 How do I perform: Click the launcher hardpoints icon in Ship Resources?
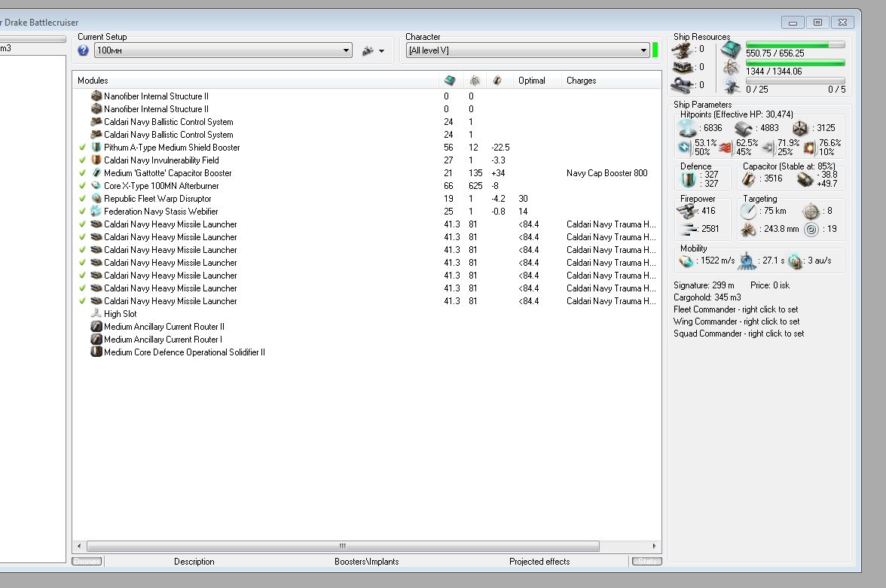pos(682,67)
